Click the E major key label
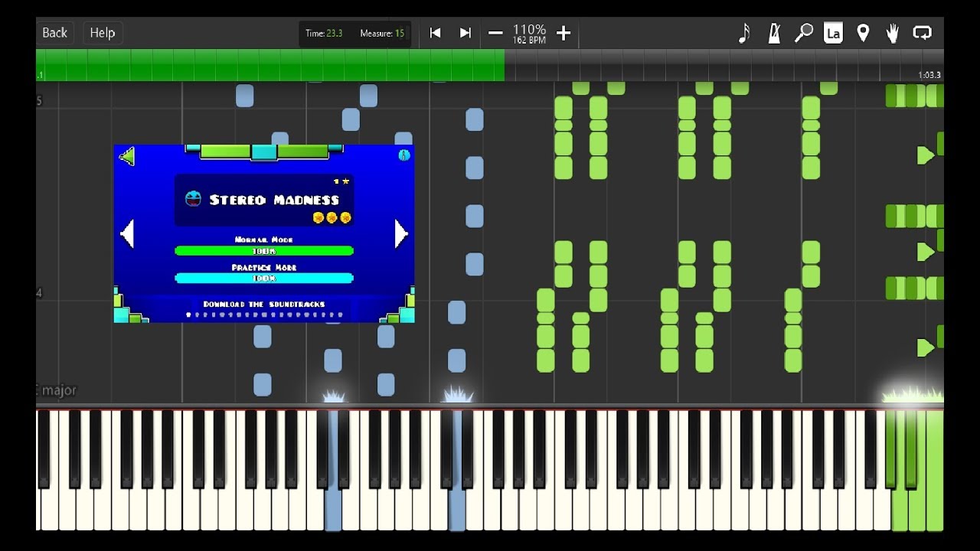 pyautogui.click(x=57, y=390)
